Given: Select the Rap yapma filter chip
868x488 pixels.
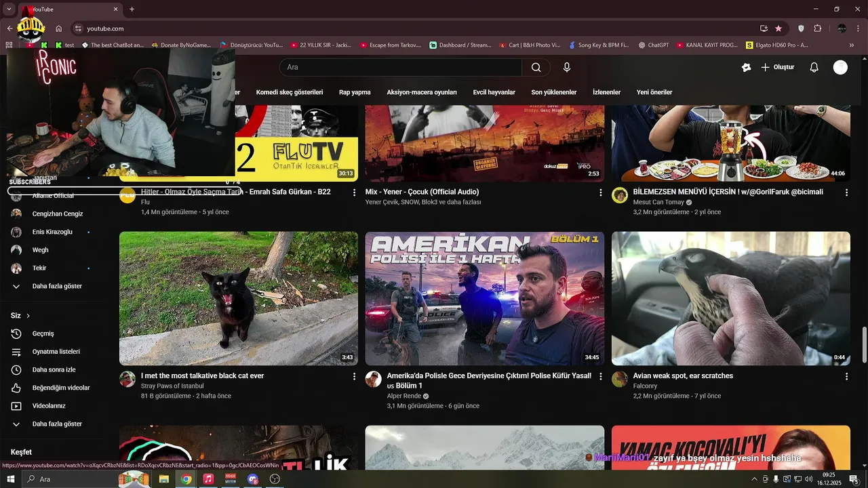Looking at the screenshot, I should [355, 92].
